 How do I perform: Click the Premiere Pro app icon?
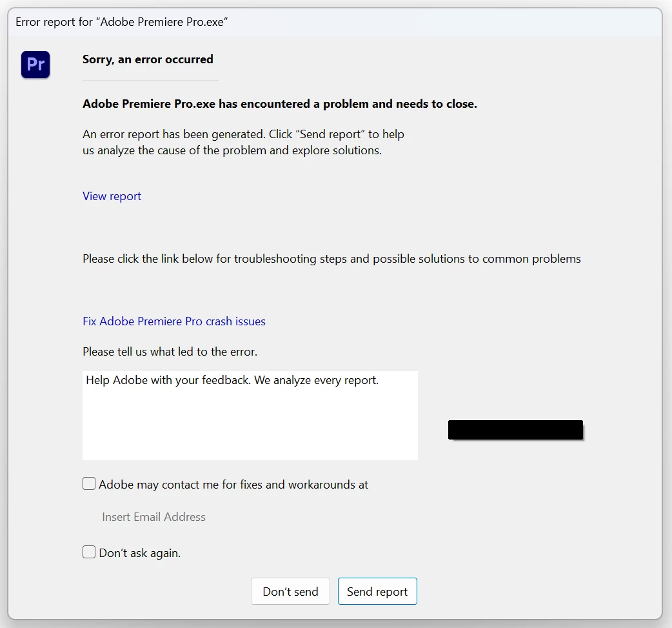(x=35, y=65)
